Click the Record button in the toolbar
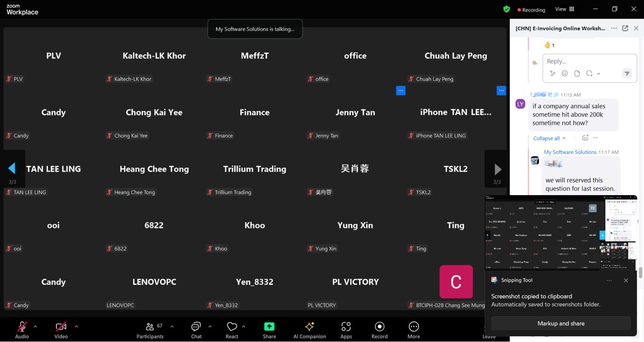The height and width of the screenshot is (342, 644). pos(379,329)
